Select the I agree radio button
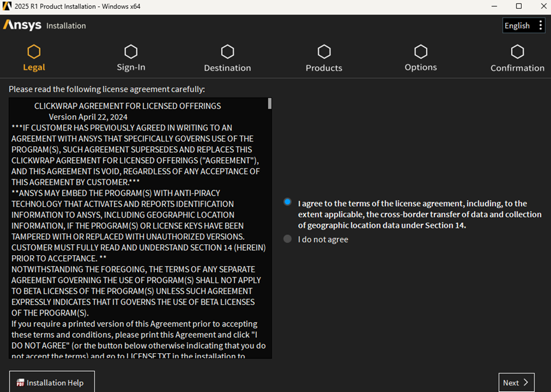Screen dimensions: 551x392 click(x=287, y=202)
